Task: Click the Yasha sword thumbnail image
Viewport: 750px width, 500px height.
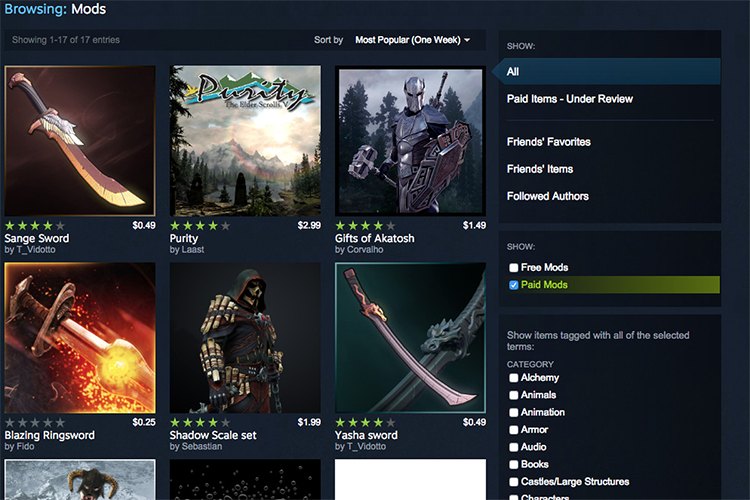Action: coord(410,338)
